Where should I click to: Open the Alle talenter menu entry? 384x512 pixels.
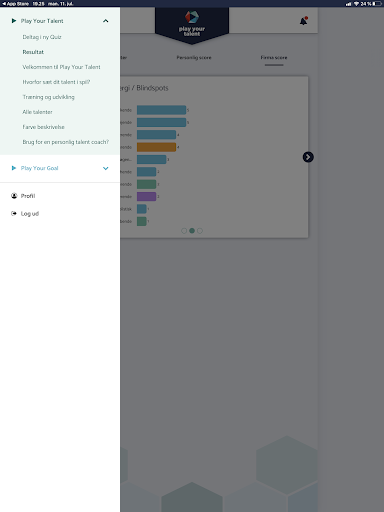click(37, 112)
